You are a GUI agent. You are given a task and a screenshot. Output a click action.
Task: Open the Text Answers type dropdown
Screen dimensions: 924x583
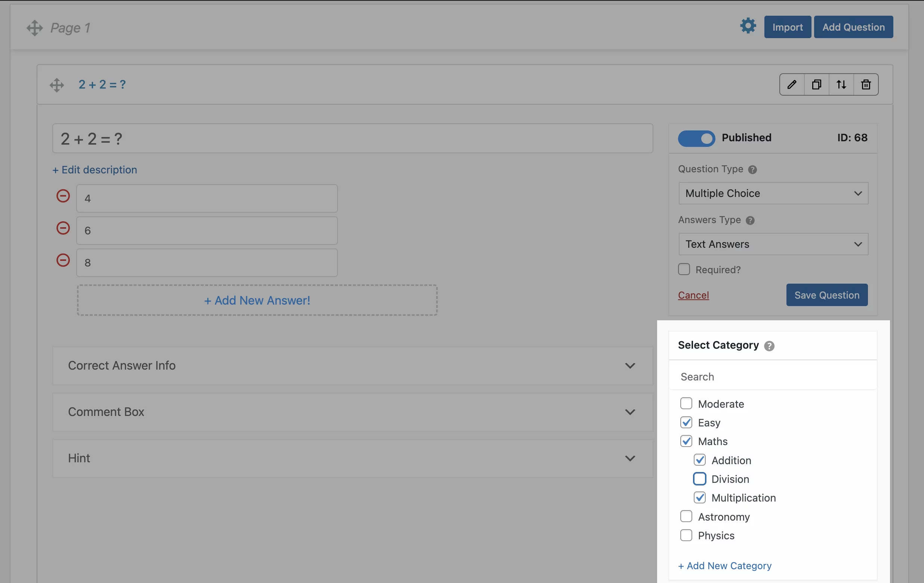773,244
